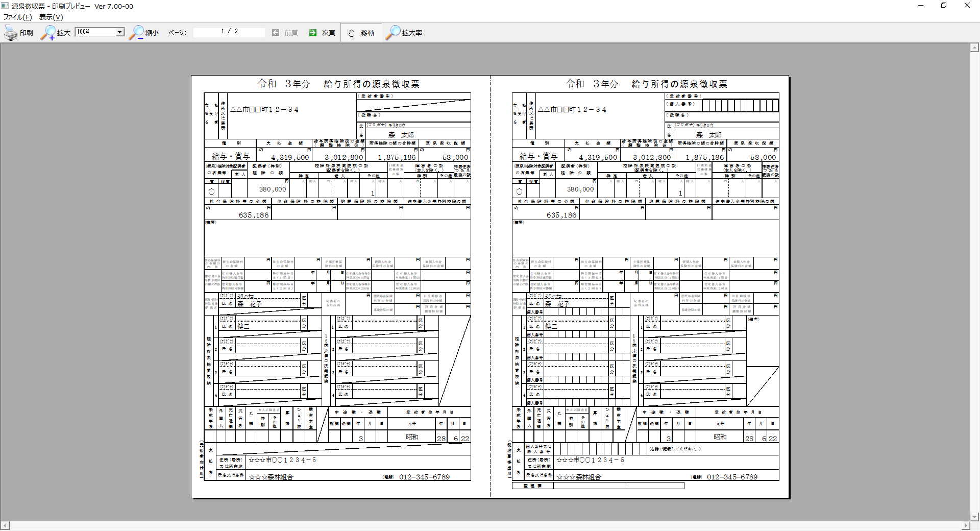The image size is (980, 531).
Task: Click the 拡大率 magnifier icon
Action: pyautogui.click(x=393, y=33)
